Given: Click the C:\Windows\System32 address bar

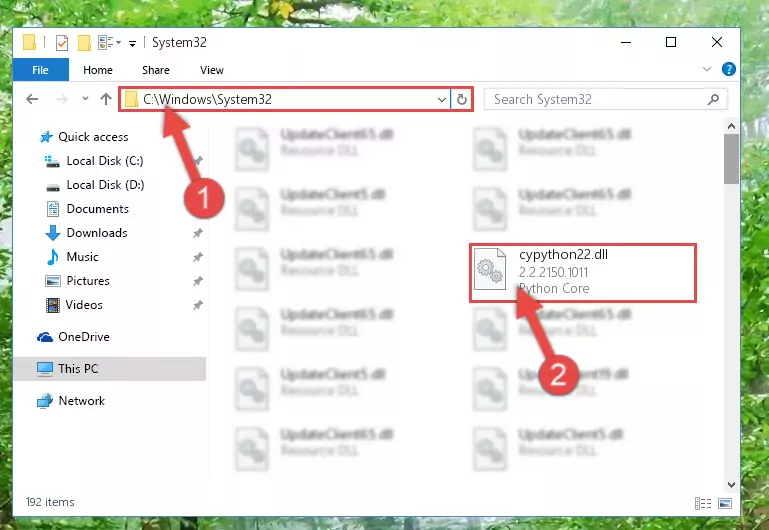Looking at the screenshot, I should pos(284,100).
